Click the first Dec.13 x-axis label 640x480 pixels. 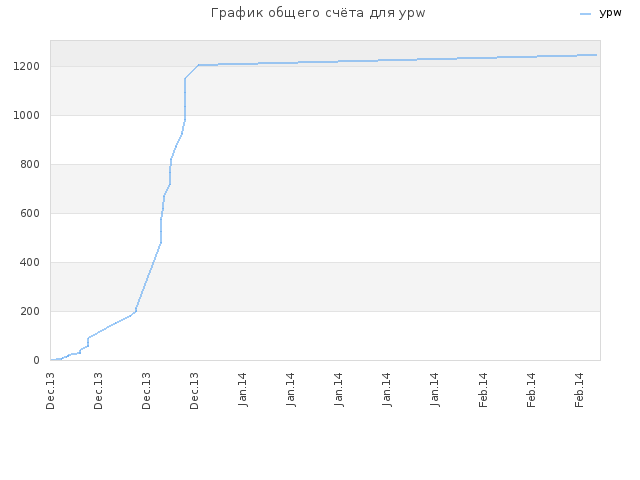(x=50, y=391)
